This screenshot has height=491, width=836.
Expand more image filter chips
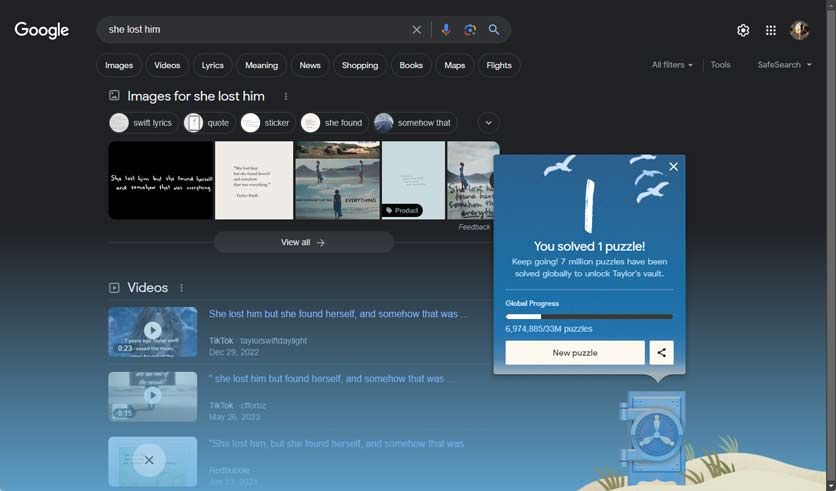tap(488, 123)
